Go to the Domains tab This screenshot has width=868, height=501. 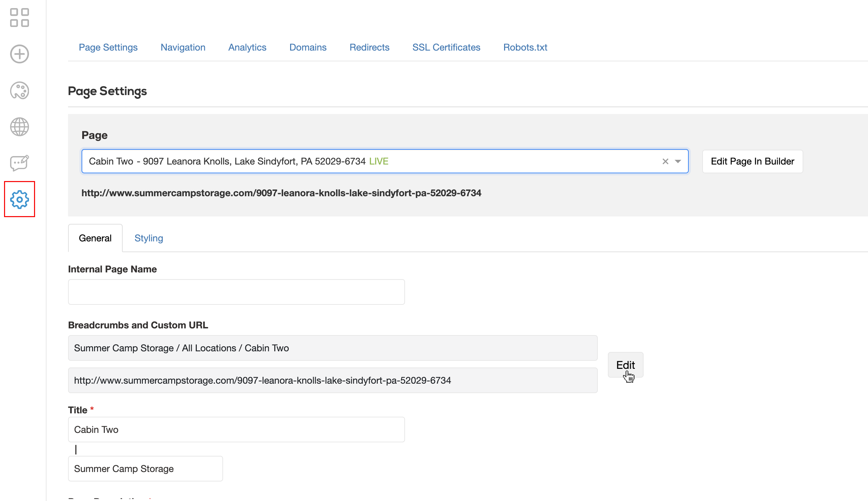pos(307,47)
